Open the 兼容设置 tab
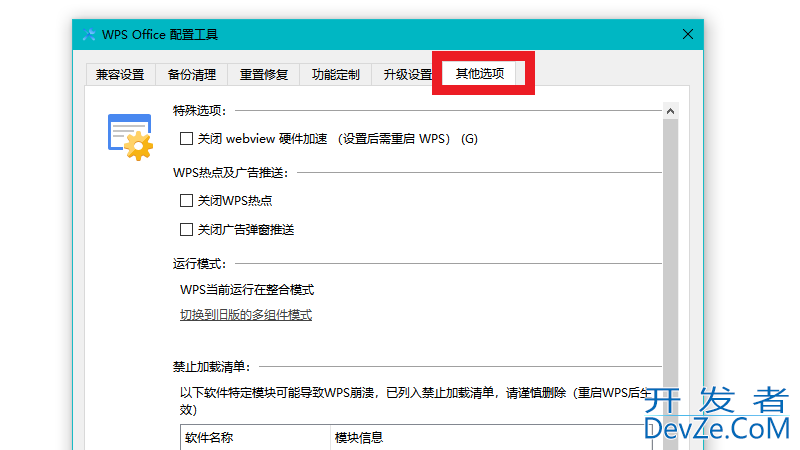The width and height of the screenshot is (800, 450). 120,75
